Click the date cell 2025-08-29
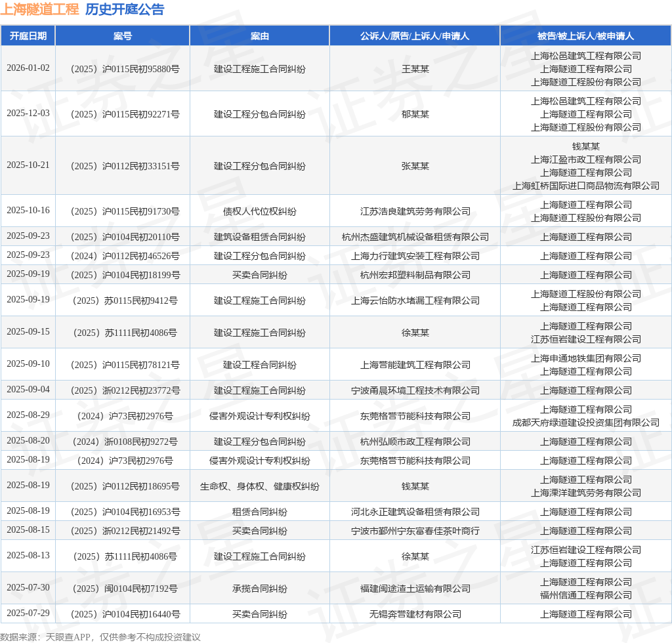This screenshot has width=672, height=643. [x=28, y=415]
